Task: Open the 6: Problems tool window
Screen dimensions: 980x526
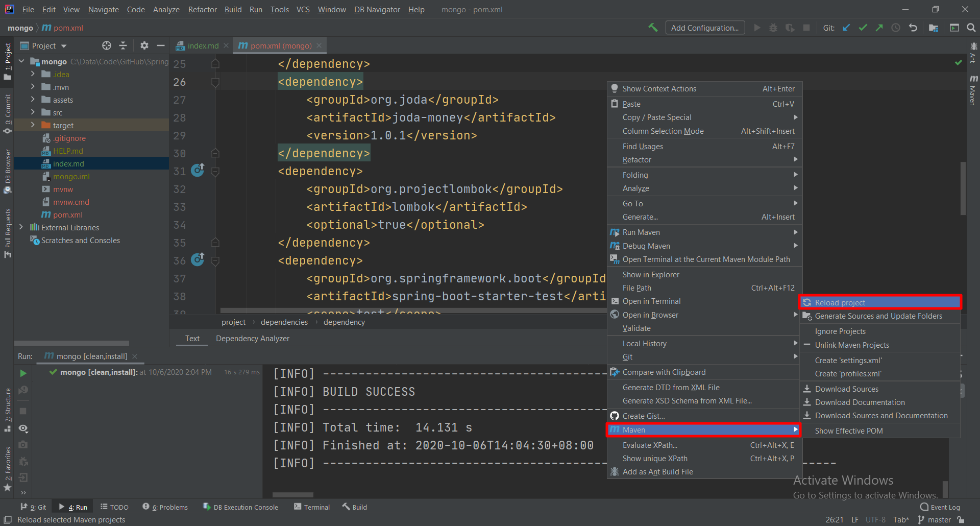Action: point(165,507)
